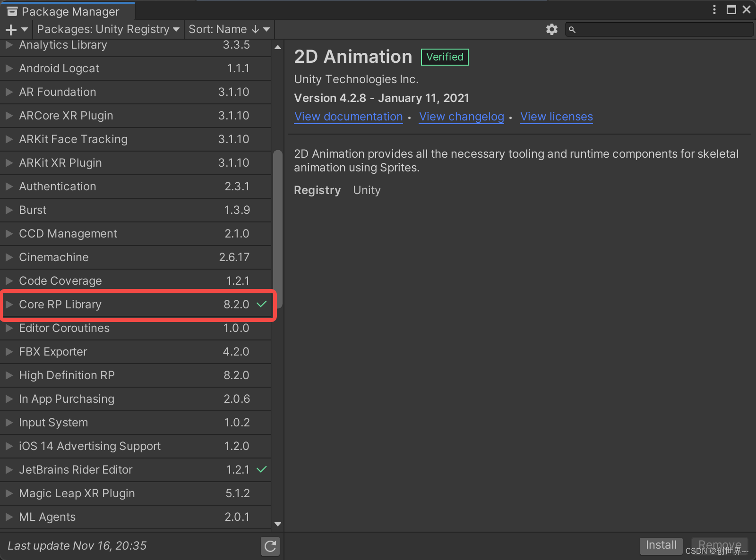Click the refresh icon to reload packages
The image size is (756, 560).
pyautogui.click(x=270, y=546)
